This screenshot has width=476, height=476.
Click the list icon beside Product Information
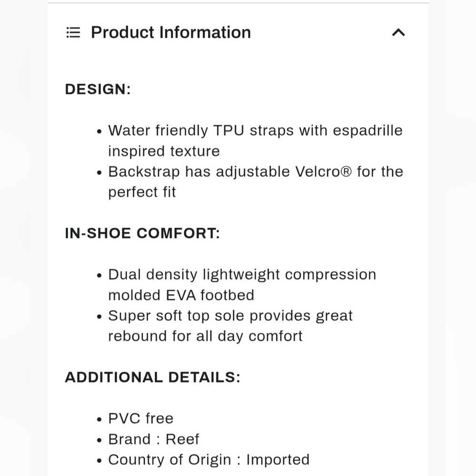pyautogui.click(x=73, y=32)
